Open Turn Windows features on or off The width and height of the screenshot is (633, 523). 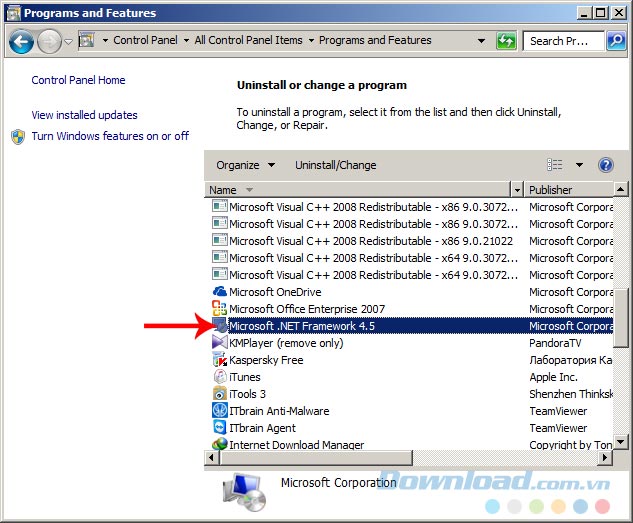tap(110, 136)
